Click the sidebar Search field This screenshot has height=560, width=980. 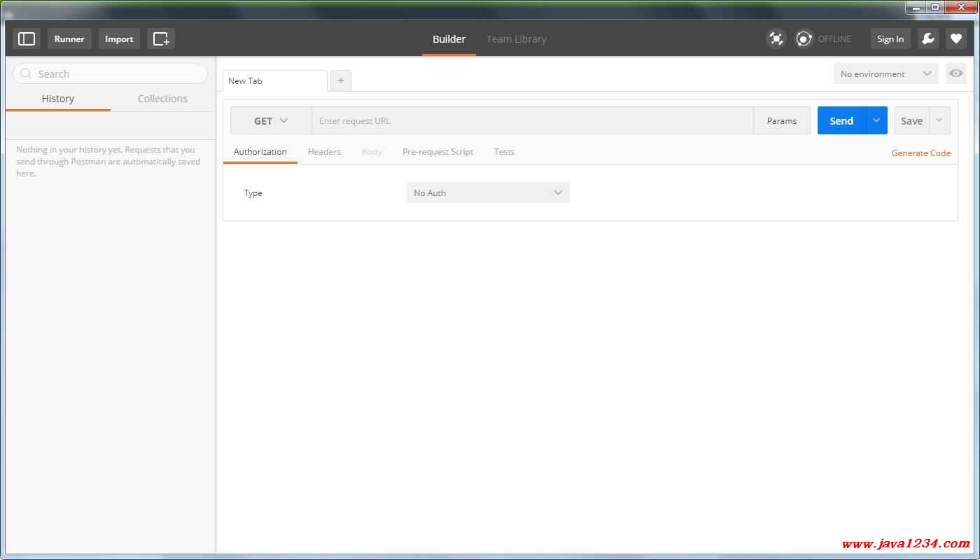click(111, 73)
